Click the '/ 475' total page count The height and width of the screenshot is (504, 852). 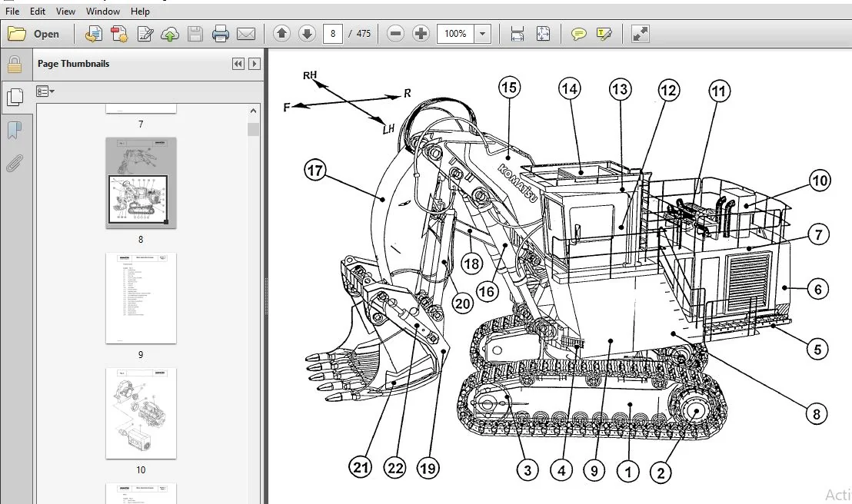click(359, 34)
